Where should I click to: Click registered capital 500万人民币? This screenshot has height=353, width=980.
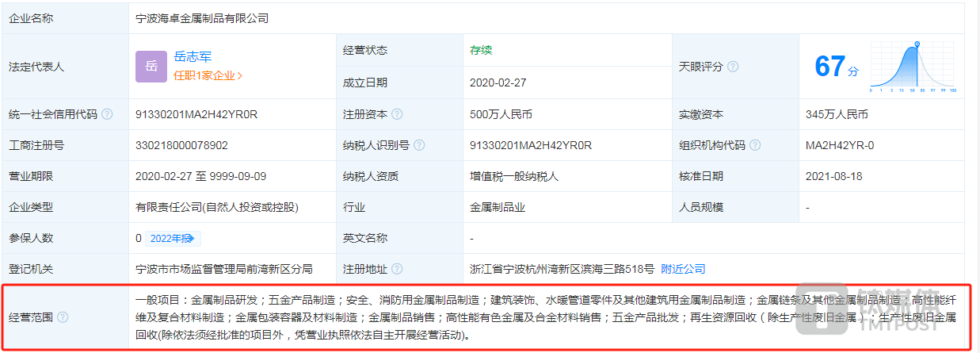pos(501,114)
